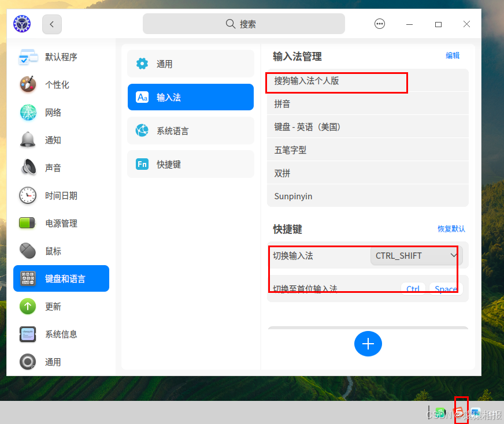Select the 搜狗输入法个人版 list entry
Screen dimensions: 504x424
pos(336,83)
